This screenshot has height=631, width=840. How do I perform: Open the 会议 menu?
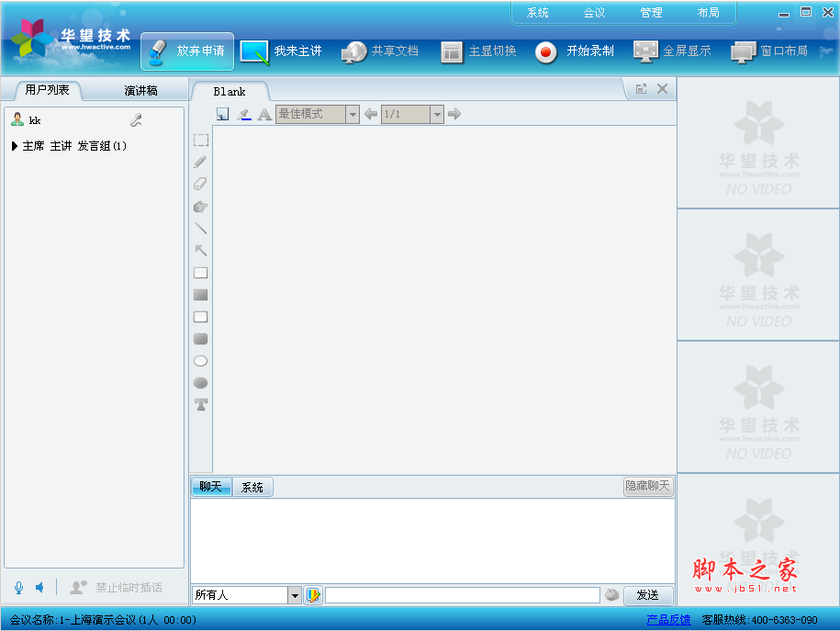594,13
